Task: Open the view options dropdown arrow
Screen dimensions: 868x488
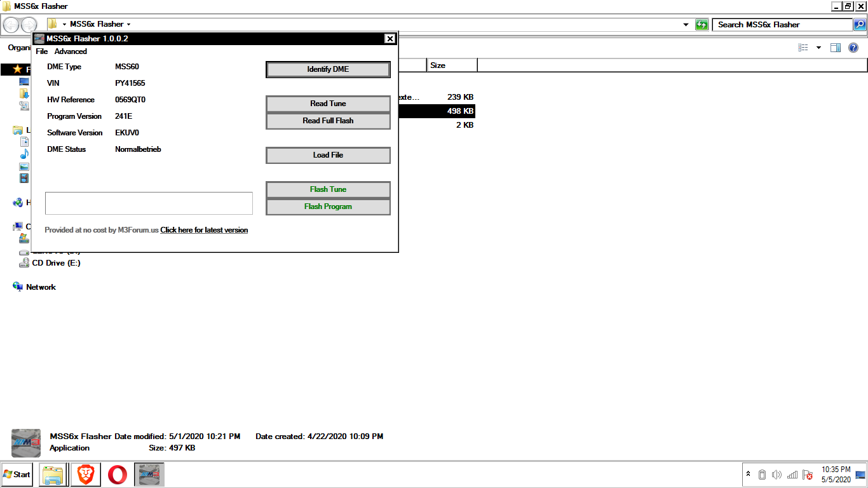Action: pyautogui.click(x=818, y=48)
